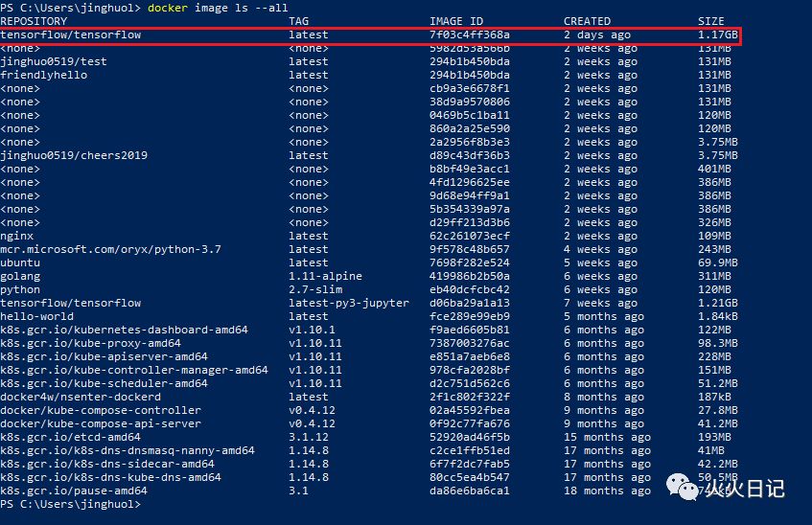Click the 2.7-slim tag
Screen dimensions: 812x525
pyautogui.click(x=315, y=290)
